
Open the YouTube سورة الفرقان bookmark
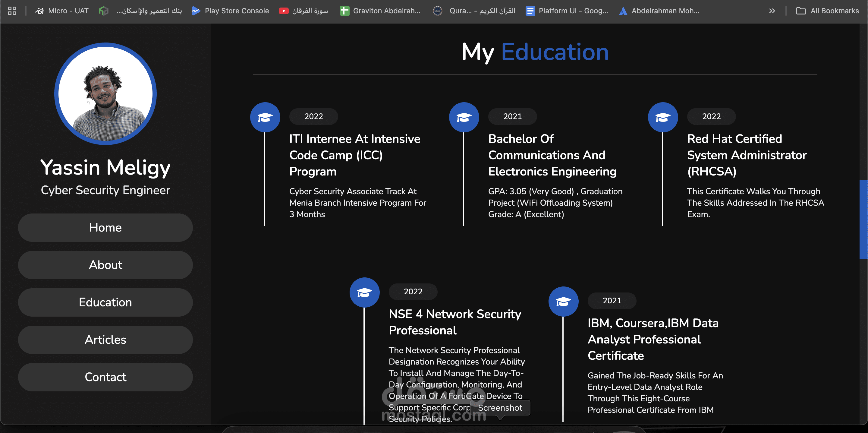(303, 11)
